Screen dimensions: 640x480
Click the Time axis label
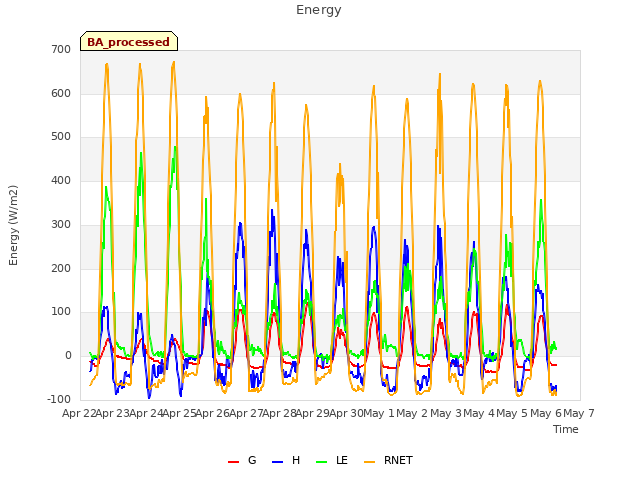click(x=566, y=429)
